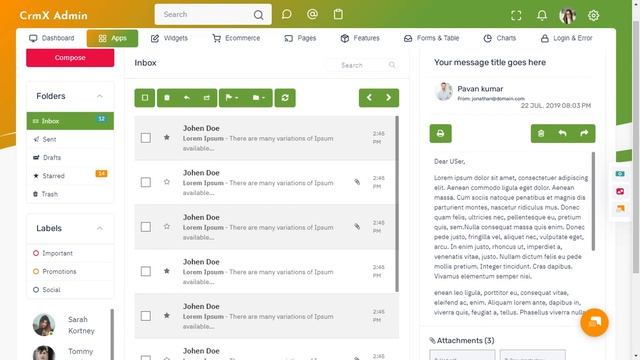Open the Widgets menu
The height and width of the screenshot is (360, 640).
click(x=169, y=38)
